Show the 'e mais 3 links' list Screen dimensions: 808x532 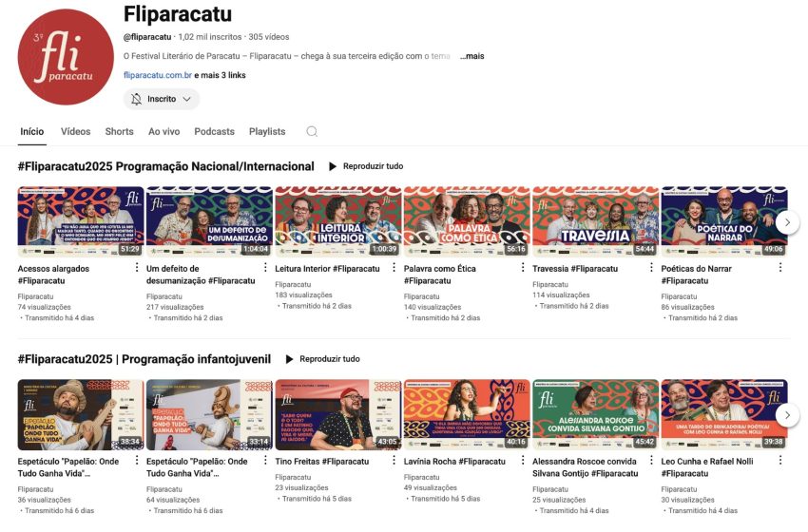click(x=220, y=75)
